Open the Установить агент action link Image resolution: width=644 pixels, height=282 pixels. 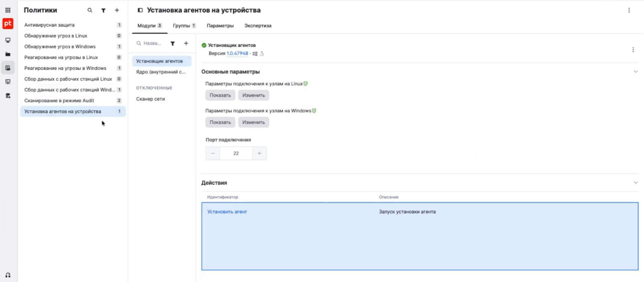point(227,212)
